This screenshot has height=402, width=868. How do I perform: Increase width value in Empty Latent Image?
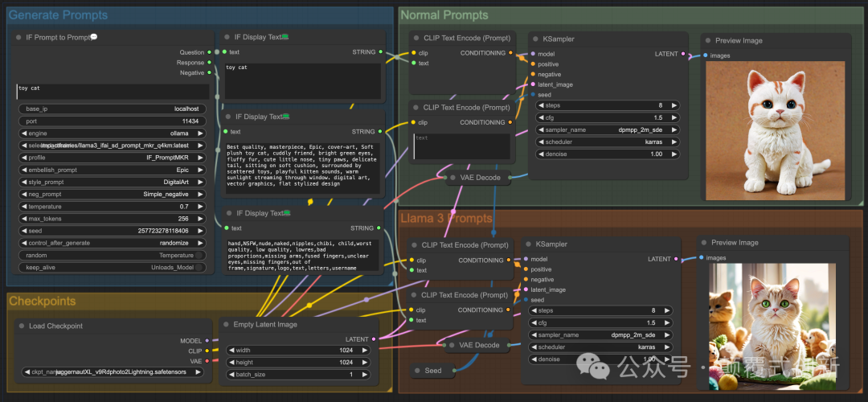tap(364, 351)
